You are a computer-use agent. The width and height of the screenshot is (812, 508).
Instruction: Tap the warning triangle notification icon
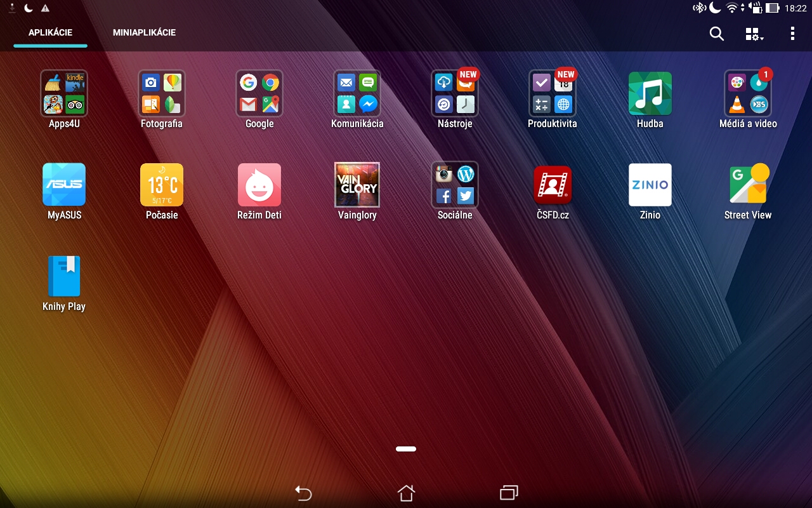pyautogui.click(x=45, y=8)
